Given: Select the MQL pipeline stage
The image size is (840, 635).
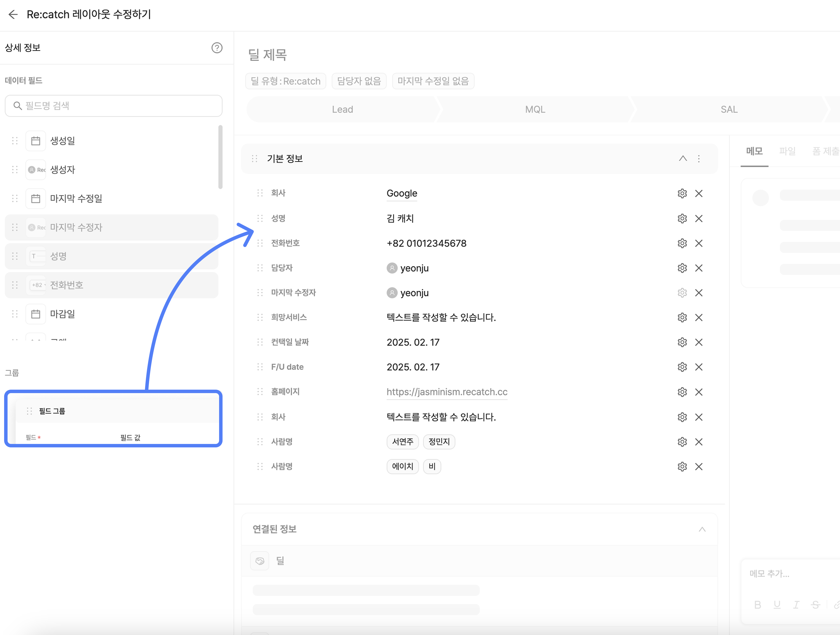Looking at the screenshot, I should pyautogui.click(x=535, y=109).
